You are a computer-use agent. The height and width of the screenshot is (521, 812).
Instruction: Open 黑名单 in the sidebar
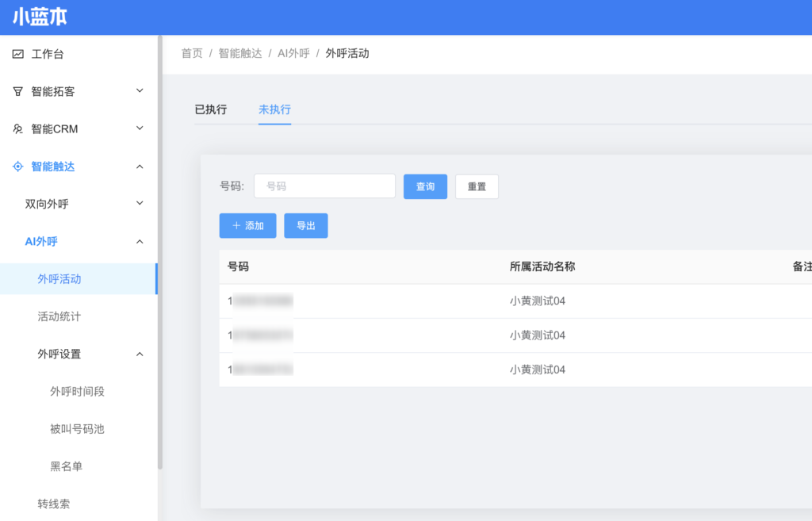(x=67, y=466)
